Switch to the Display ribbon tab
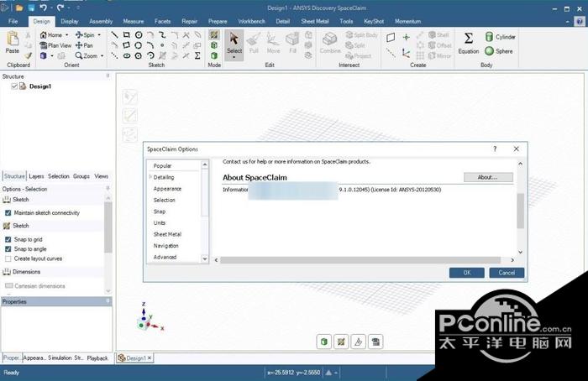 pos(70,21)
